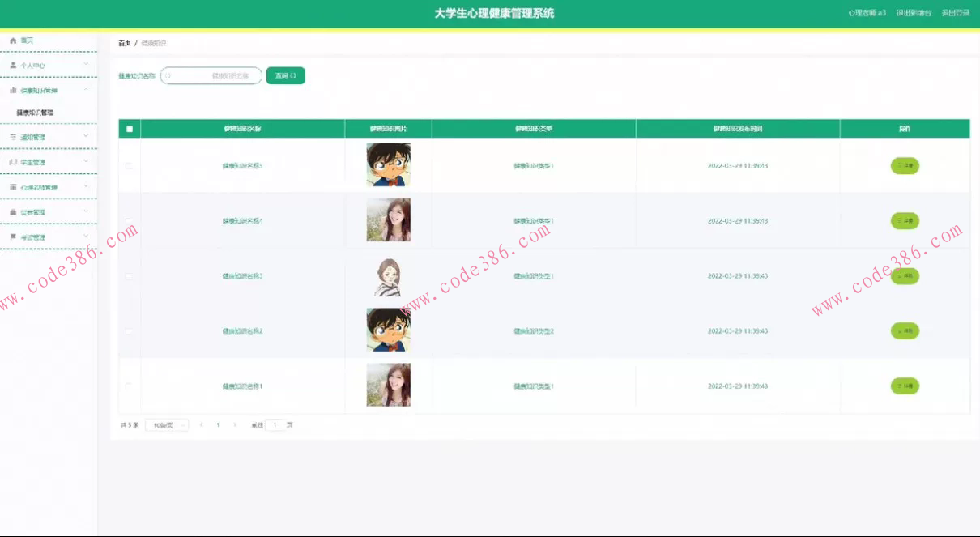
Task: Click the 健康知识图片 column header
Action: tap(388, 129)
